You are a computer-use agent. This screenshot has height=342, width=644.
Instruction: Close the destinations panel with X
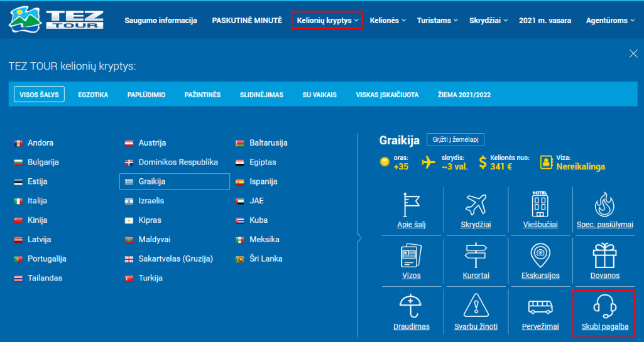click(x=633, y=53)
